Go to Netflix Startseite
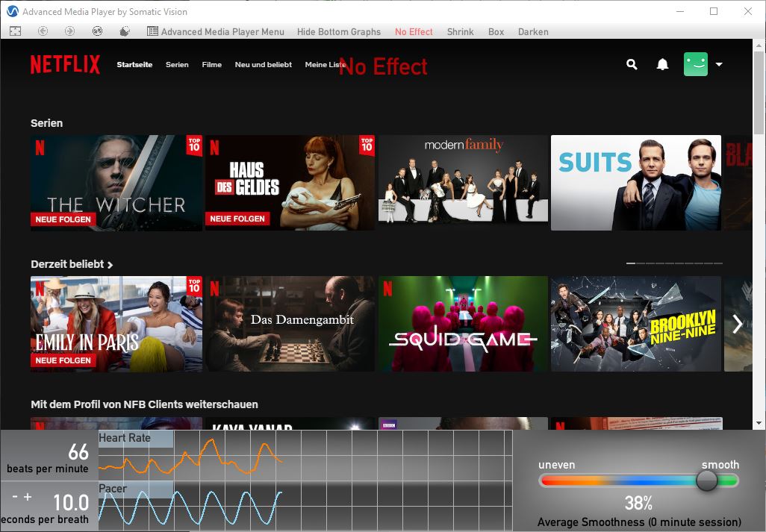 point(134,64)
